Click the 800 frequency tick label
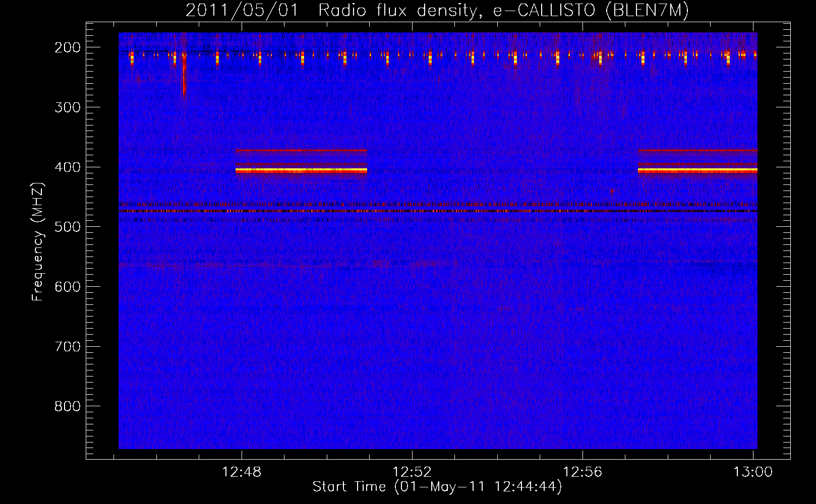This screenshot has width=816, height=504. 68,406
